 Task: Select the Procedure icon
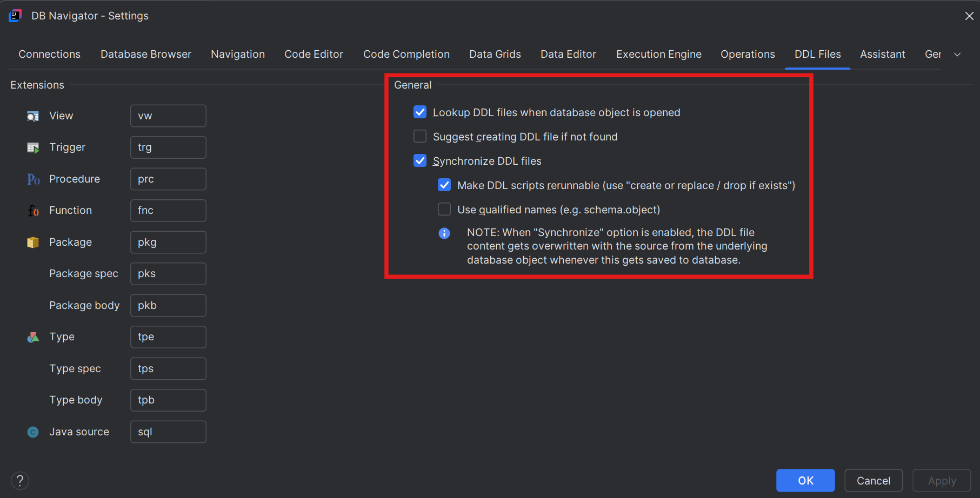click(x=32, y=179)
